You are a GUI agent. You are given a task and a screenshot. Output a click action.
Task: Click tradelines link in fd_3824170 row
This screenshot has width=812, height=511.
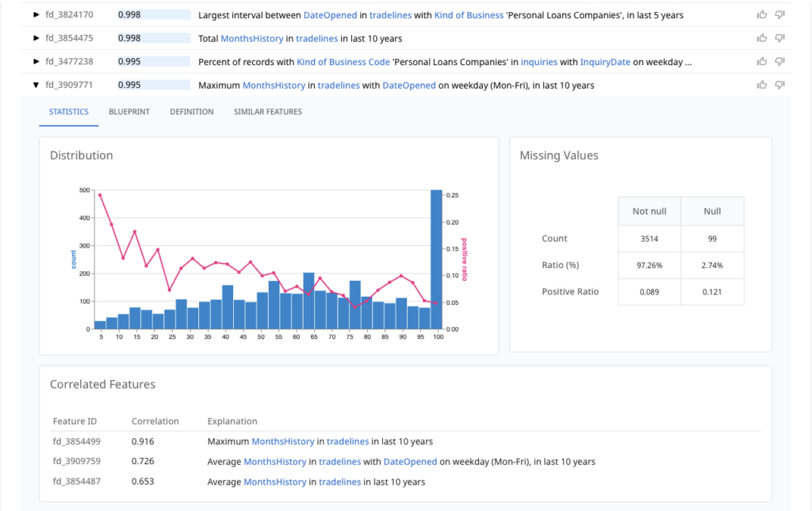click(x=390, y=15)
